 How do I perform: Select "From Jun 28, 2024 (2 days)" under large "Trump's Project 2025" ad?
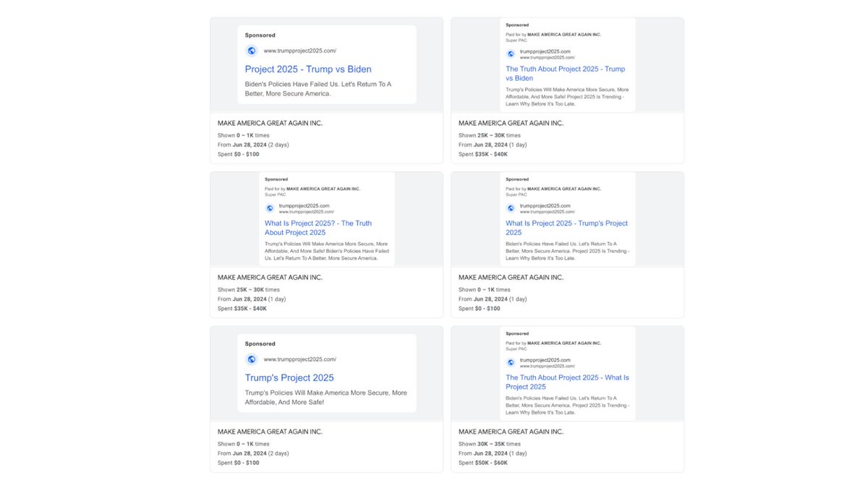[253, 453]
